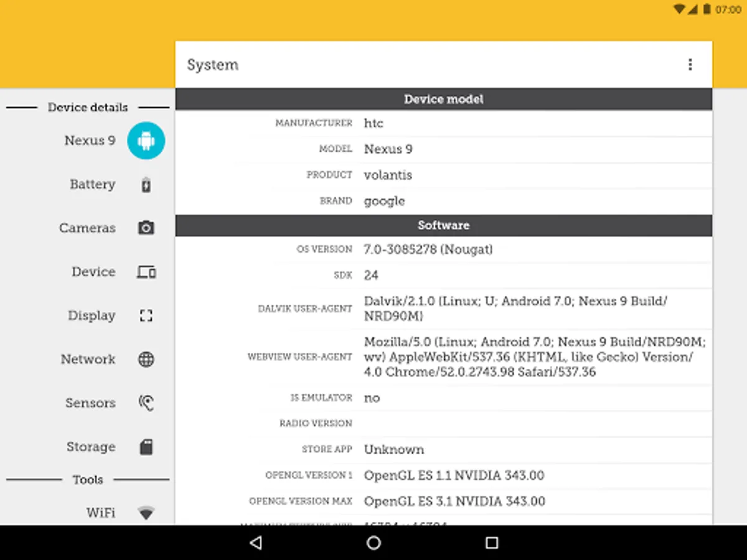
Task: Click the MANUFACTURER label
Action: coord(314,123)
